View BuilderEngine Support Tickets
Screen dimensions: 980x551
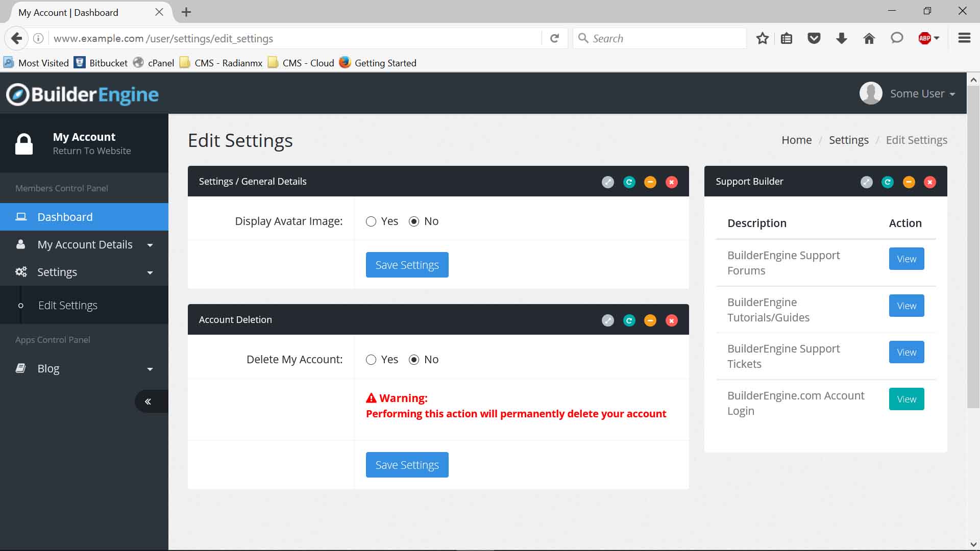(x=906, y=352)
